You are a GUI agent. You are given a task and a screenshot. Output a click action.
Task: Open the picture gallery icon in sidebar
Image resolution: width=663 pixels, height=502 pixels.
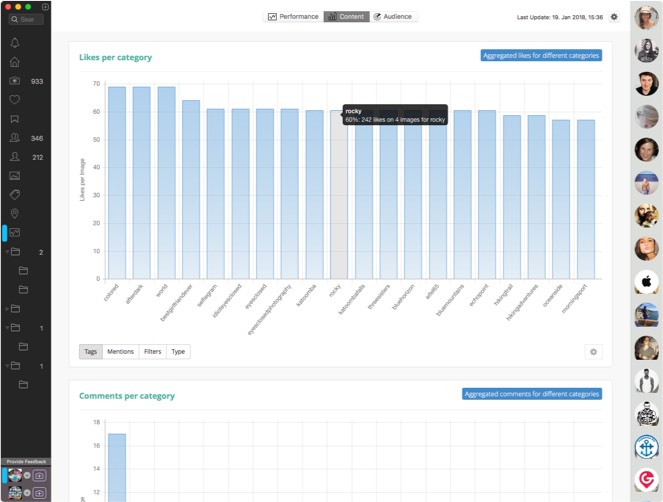[14, 176]
